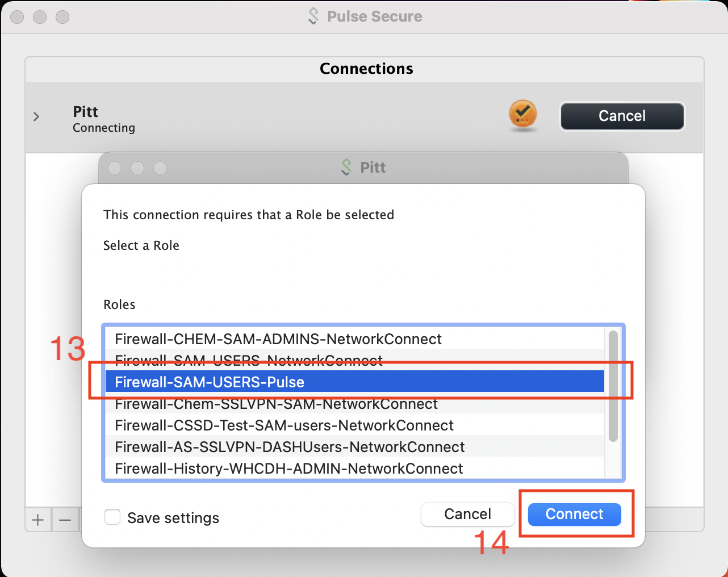Screen dimensions: 728x577
Task: Click the add connection plus icon
Action: [37, 519]
